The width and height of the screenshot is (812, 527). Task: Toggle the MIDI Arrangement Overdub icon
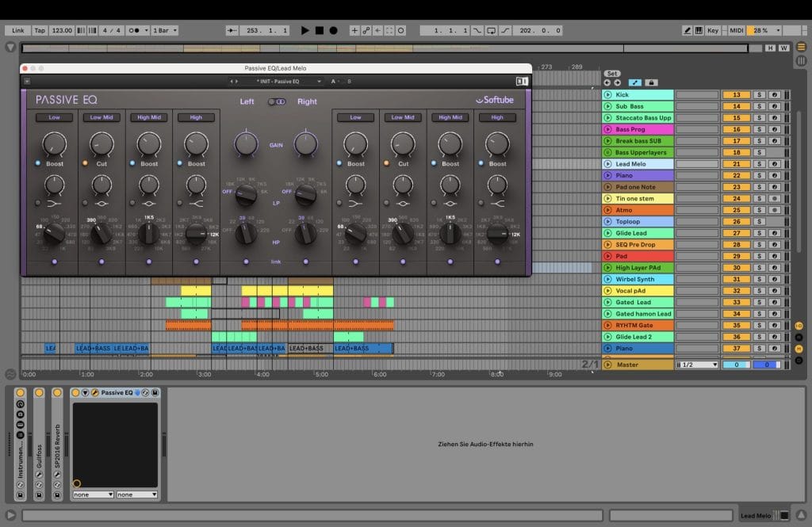[355, 29]
